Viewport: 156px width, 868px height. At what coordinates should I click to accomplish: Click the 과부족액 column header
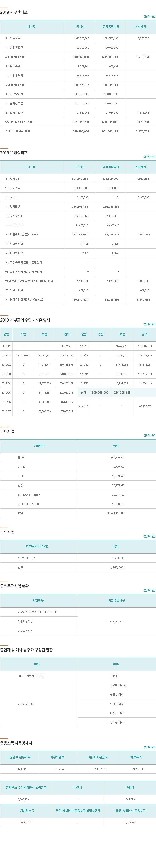136,758
